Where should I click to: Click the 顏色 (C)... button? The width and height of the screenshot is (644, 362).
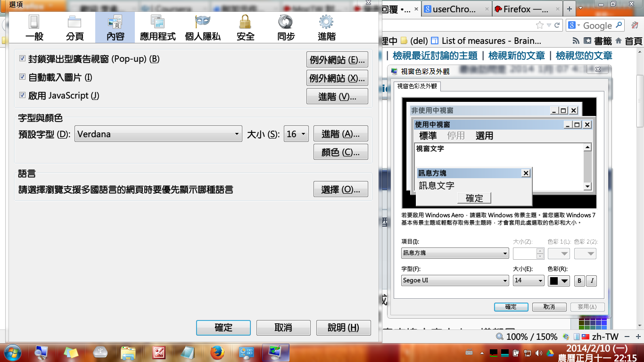[x=340, y=152]
